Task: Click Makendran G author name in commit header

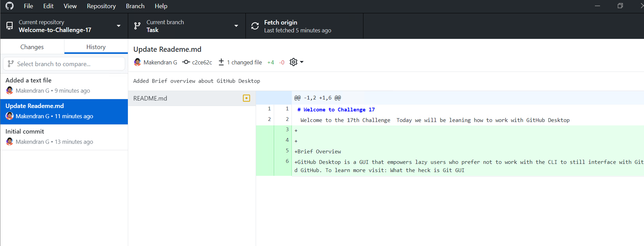Action: coord(160,62)
